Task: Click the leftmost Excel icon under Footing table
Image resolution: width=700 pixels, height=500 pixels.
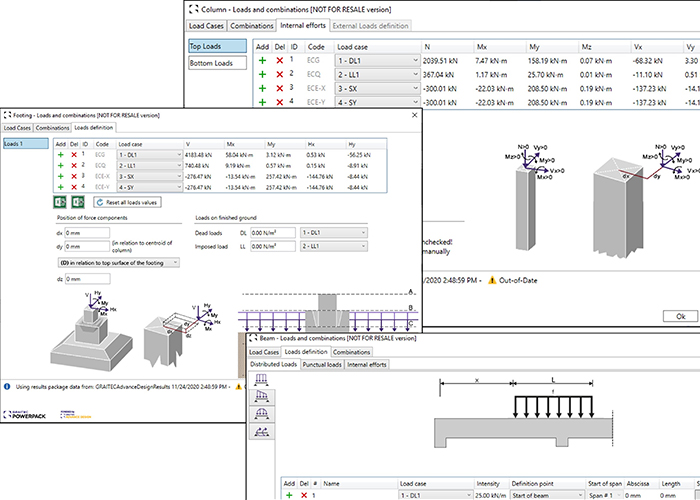Action: point(60,202)
